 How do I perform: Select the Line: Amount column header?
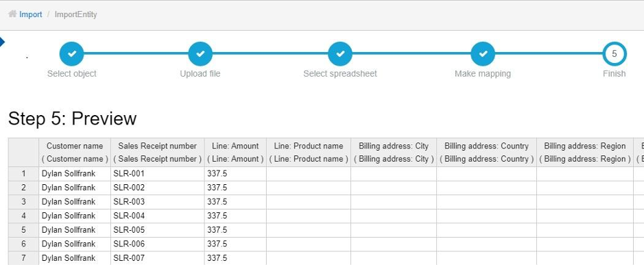coord(235,152)
